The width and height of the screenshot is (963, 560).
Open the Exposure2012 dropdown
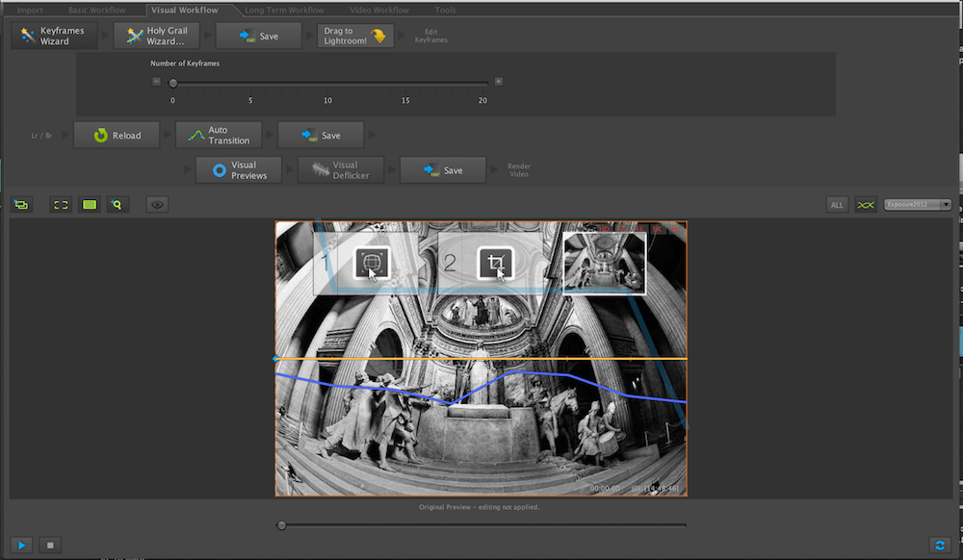click(918, 205)
